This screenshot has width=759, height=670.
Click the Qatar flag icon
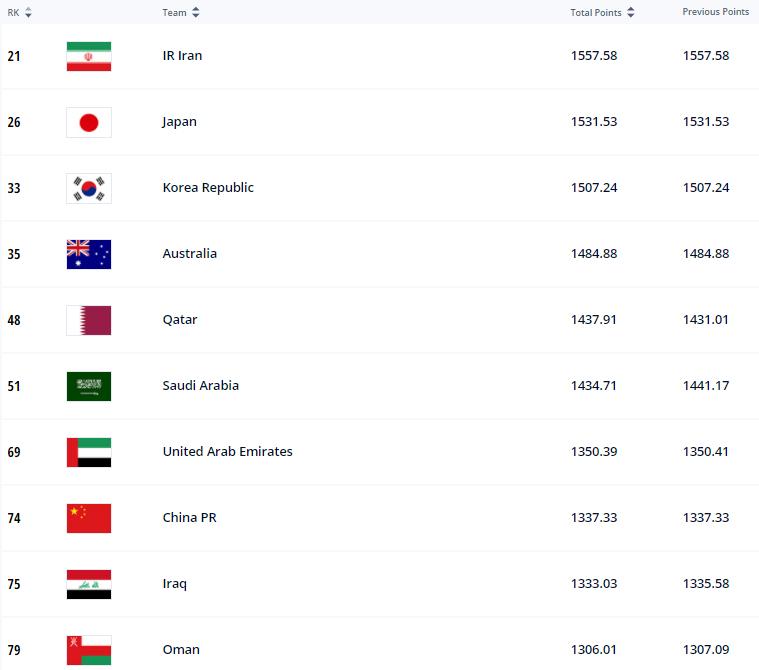88,320
